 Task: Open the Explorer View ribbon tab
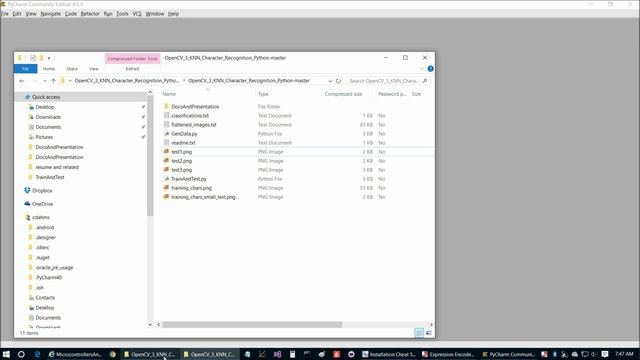(93, 69)
